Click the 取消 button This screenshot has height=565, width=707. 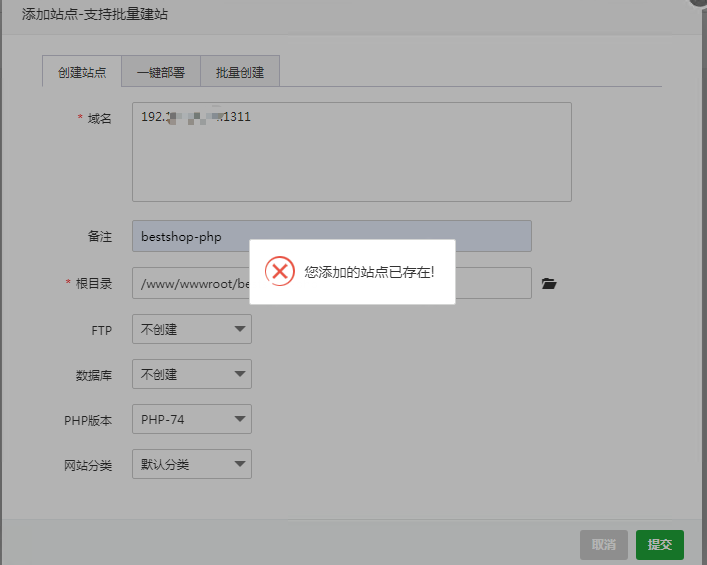coord(603,545)
